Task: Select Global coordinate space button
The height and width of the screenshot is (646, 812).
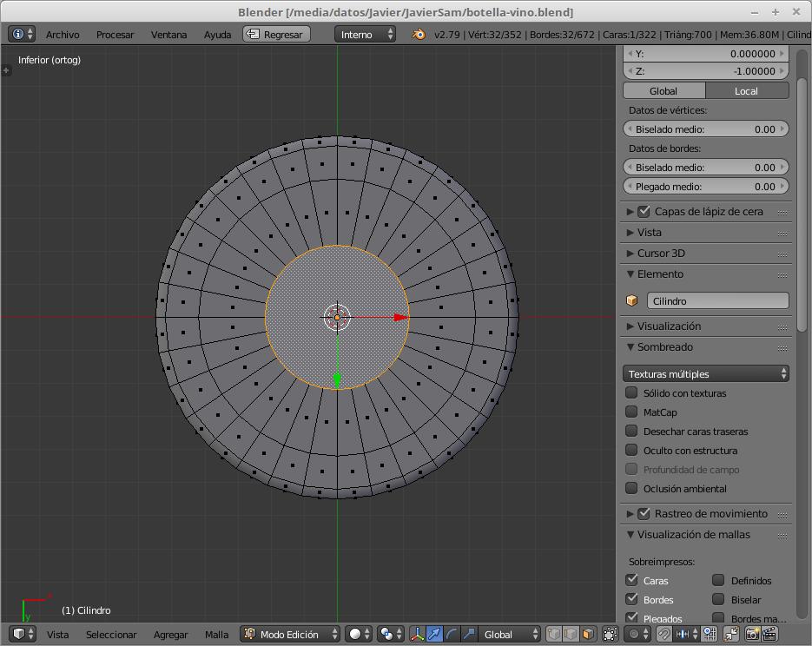Action: coord(663,90)
